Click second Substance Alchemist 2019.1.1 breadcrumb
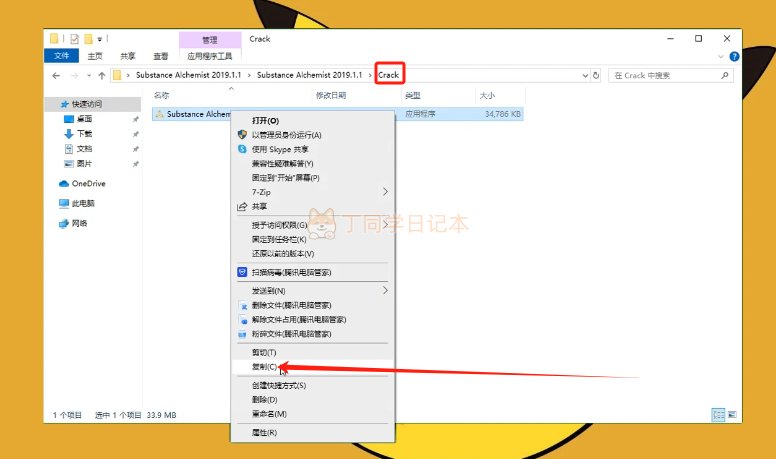Image resolution: width=776 pixels, height=459 pixels. coord(309,75)
